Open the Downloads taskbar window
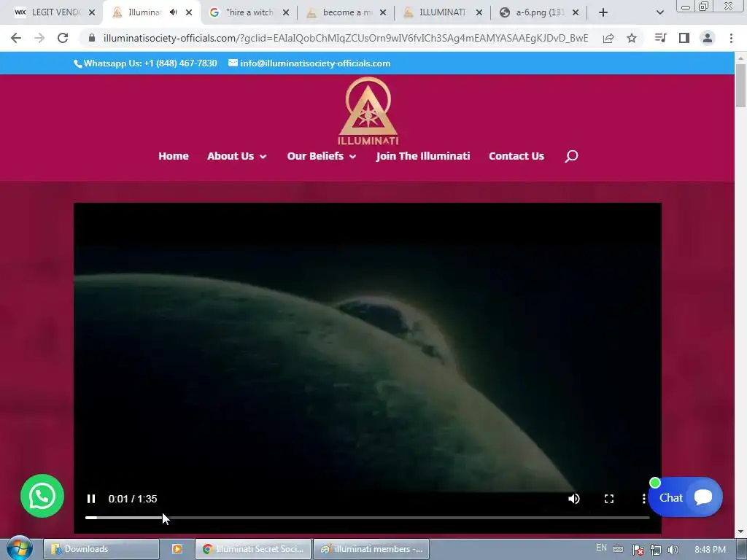The width and height of the screenshot is (747, 560). [101, 549]
